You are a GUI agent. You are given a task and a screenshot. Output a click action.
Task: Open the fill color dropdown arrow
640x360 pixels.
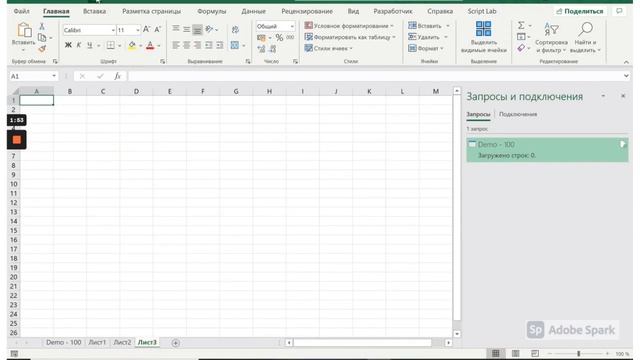point(140,45)
